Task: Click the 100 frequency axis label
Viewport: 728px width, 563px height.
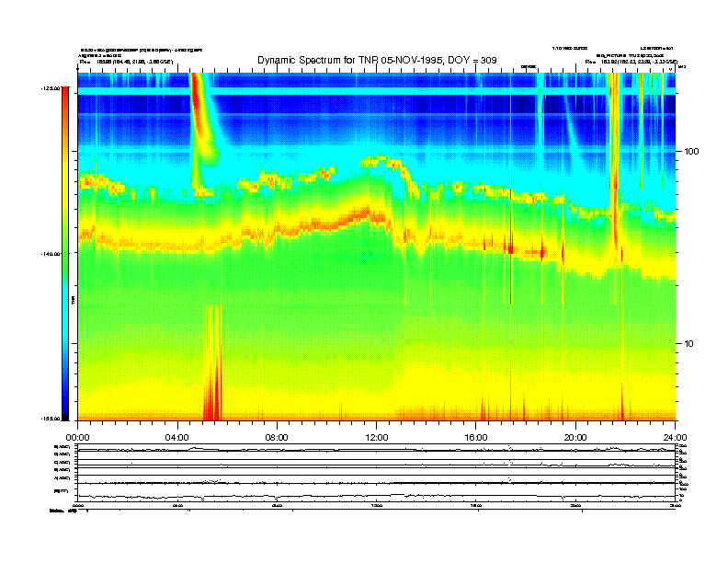Action: [x=691, y=152]
